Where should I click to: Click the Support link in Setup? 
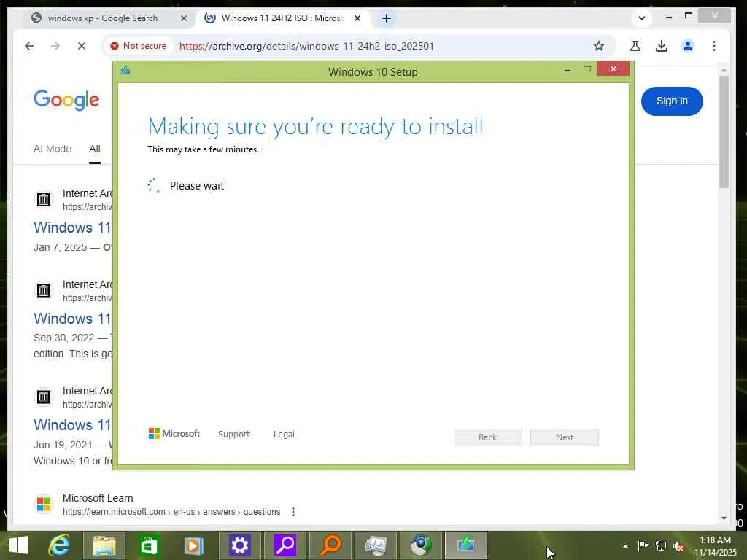click(x=234, y=435)
